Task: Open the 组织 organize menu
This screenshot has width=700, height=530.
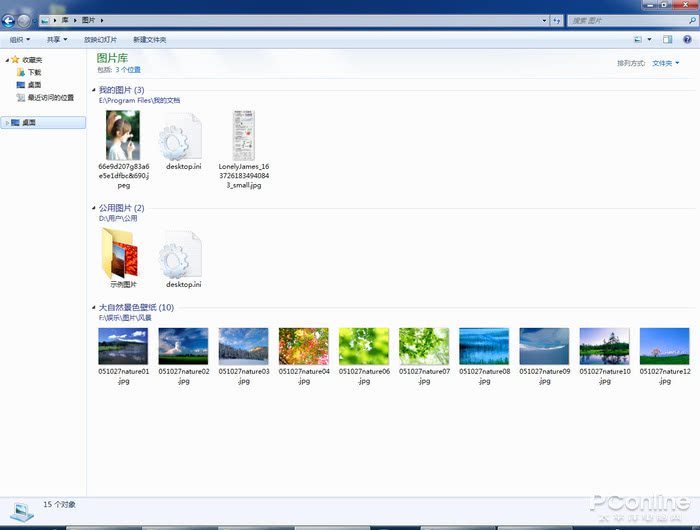Action: click(20, 39)
